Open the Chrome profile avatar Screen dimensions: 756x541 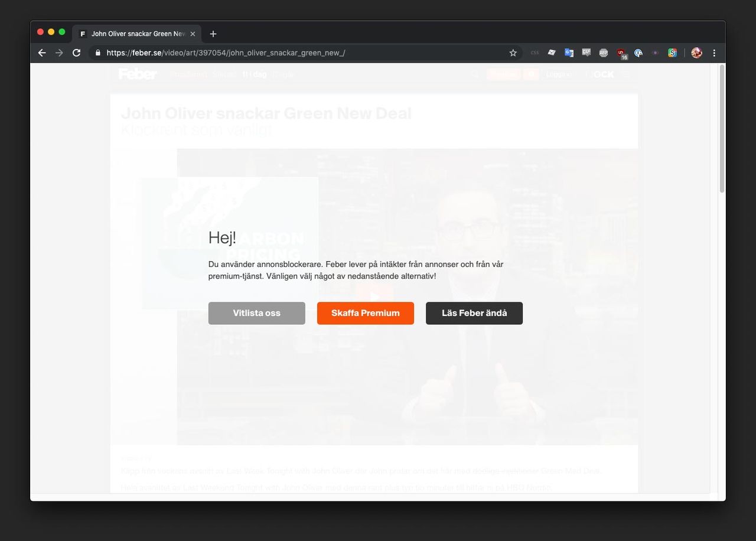pyautogui.click(x=696, y=53)
